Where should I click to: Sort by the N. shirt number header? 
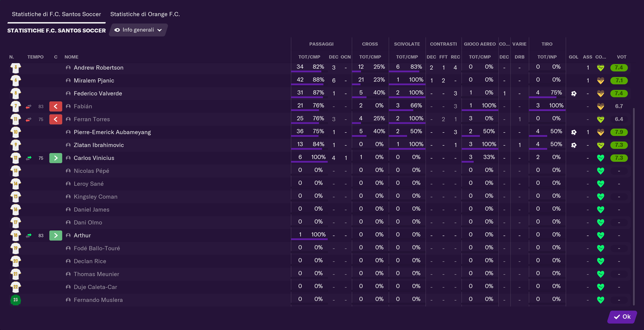tap(12, 57)
